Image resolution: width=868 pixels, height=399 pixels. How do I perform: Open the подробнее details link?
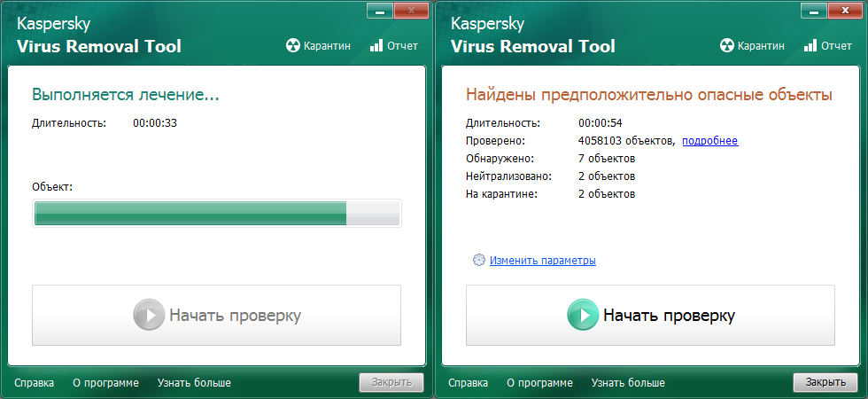[x=709, y=141]
